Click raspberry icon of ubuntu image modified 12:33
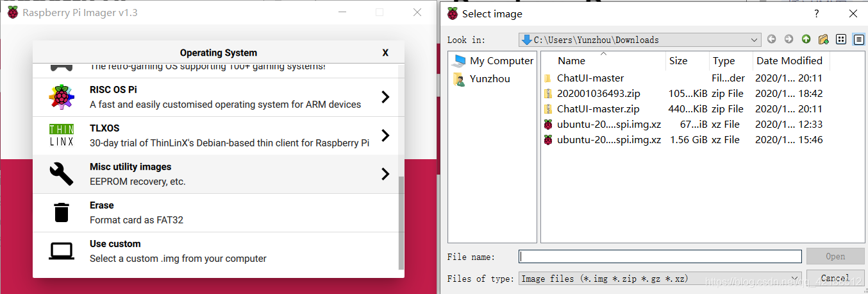Image resolution: width=868 pixels, height=294 pixels. [x=548, y=125]
